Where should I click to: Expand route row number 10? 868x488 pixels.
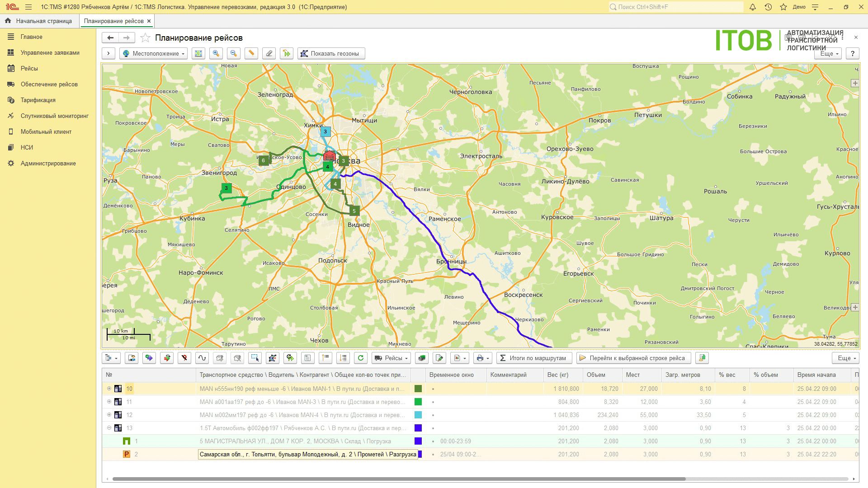click(109, 389)
